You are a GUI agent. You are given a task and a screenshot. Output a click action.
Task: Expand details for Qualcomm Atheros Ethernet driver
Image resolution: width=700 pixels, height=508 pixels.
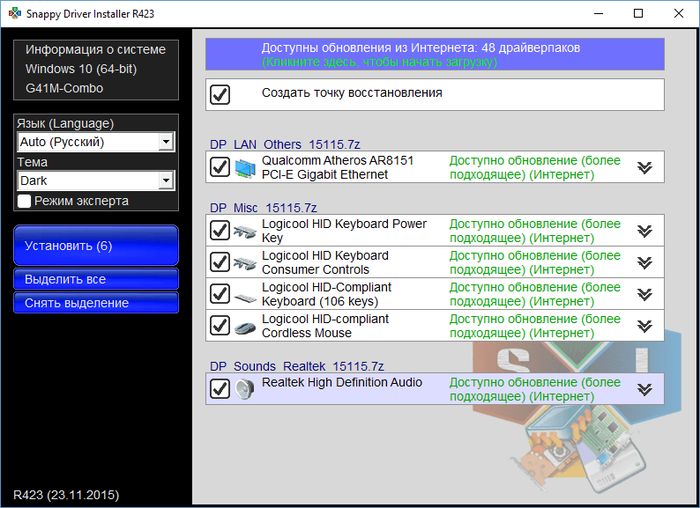point(645,168)
